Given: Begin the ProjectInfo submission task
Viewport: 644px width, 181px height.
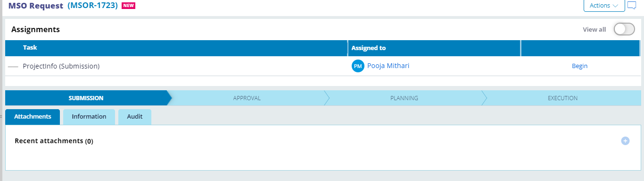Looking at the screenshot, I should [579, 66].
